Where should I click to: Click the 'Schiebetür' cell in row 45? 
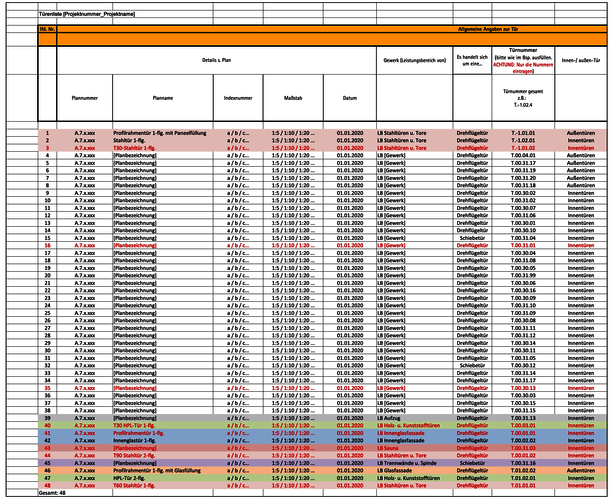click(472, 463)
